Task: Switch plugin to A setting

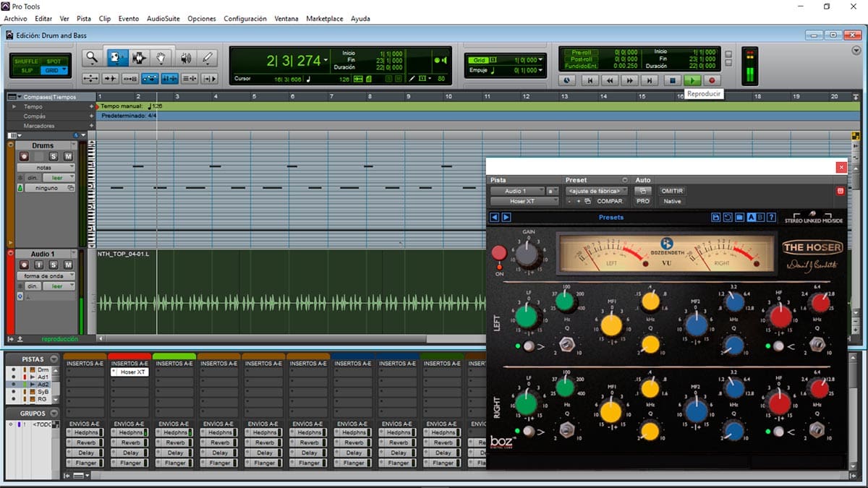Action: pyautogui.click(x=752, y=217)
